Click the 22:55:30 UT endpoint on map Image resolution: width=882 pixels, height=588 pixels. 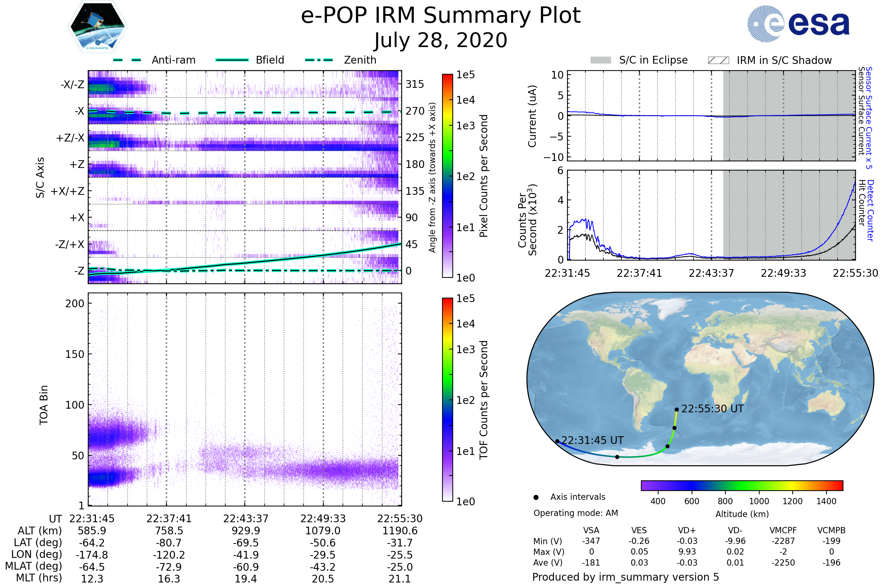677,409
